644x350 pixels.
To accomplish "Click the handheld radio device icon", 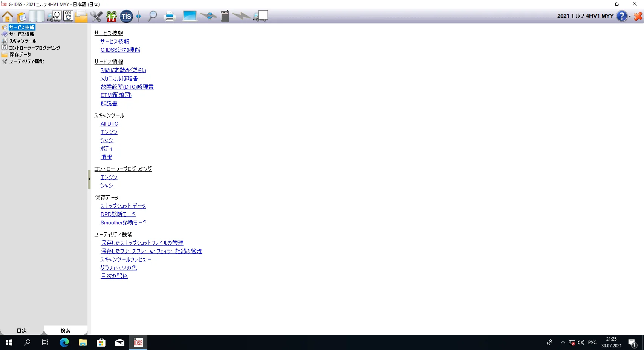I will [x=225, y=16].
